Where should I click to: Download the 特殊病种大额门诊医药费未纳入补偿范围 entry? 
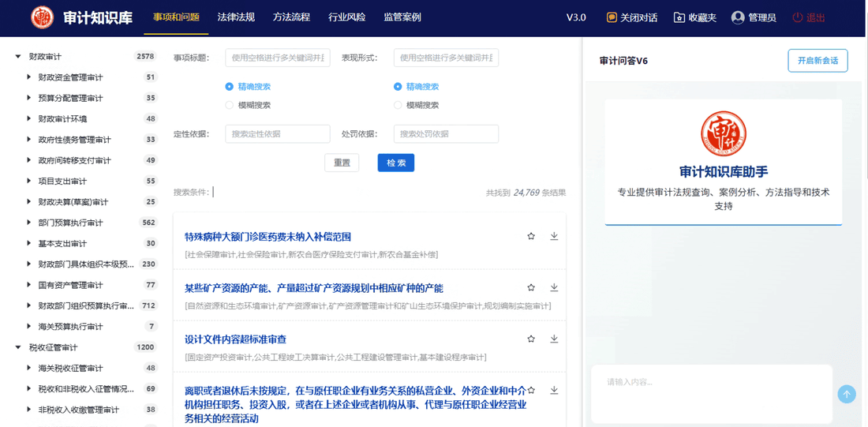pos(554,236)
